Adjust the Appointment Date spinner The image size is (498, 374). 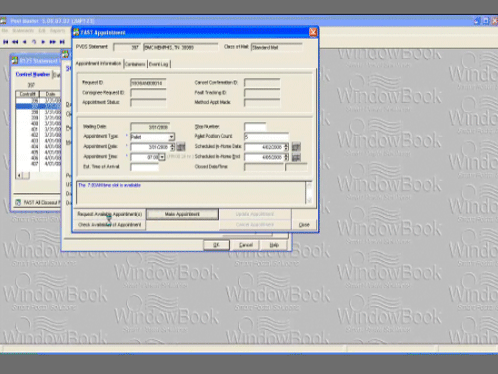(172, 147)
